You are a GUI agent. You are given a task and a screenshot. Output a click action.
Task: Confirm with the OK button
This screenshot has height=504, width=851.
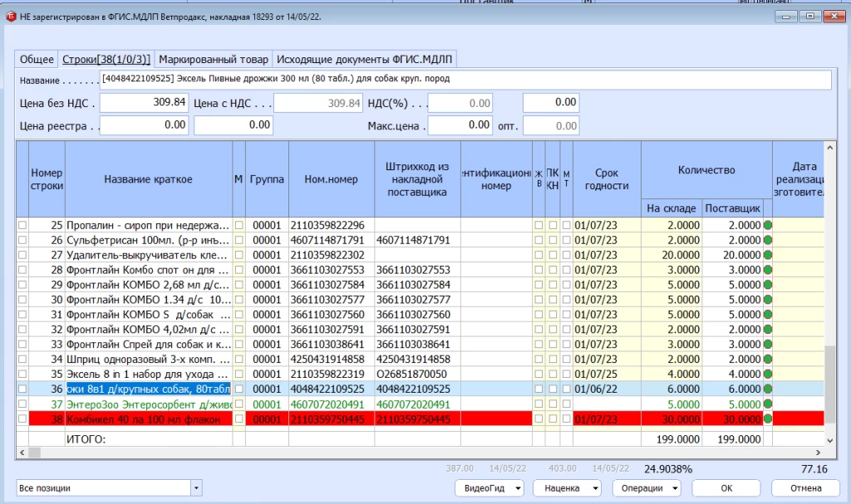pos(726,487)
